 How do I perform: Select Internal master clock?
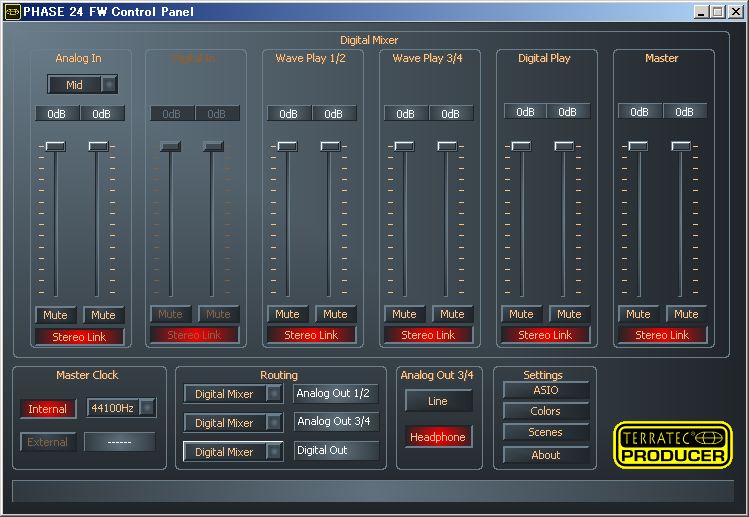[x=48, y=409]
